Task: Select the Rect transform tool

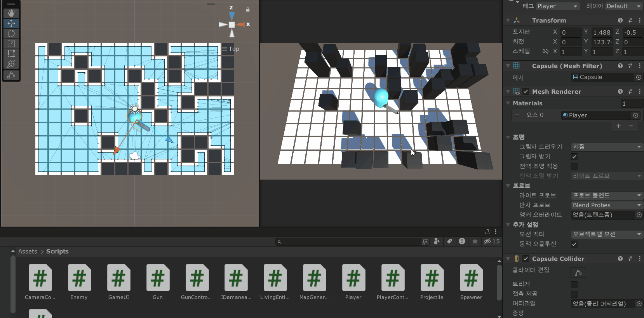Action: point(11,54)
